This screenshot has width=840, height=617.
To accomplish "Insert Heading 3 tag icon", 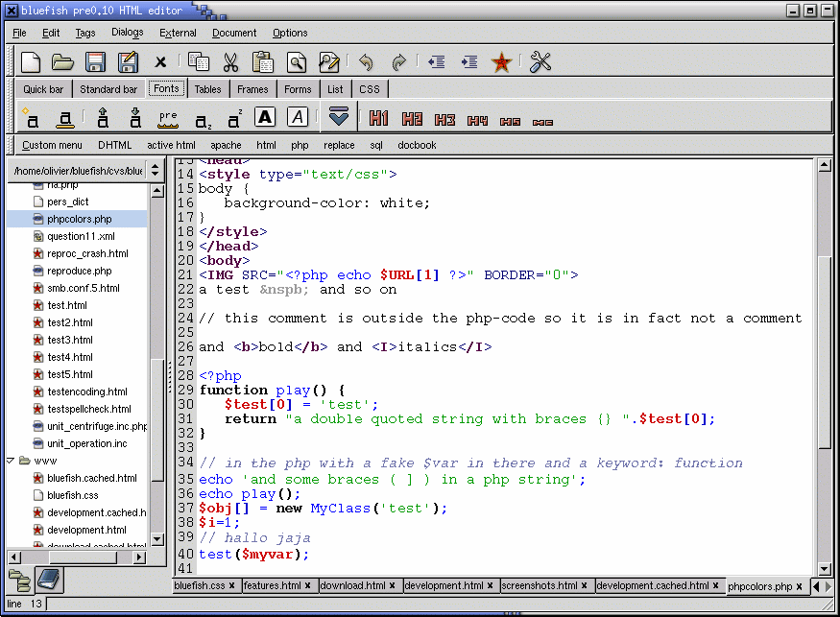I will 444,119.
